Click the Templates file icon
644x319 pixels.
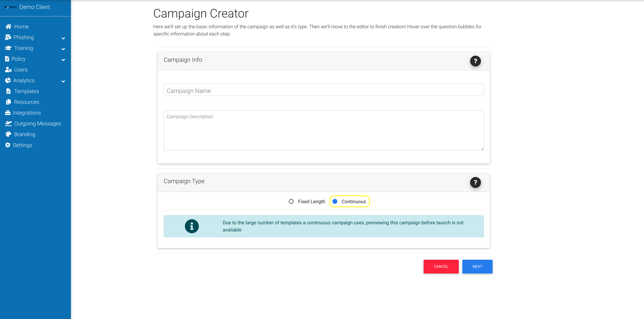tap(8, 91)
